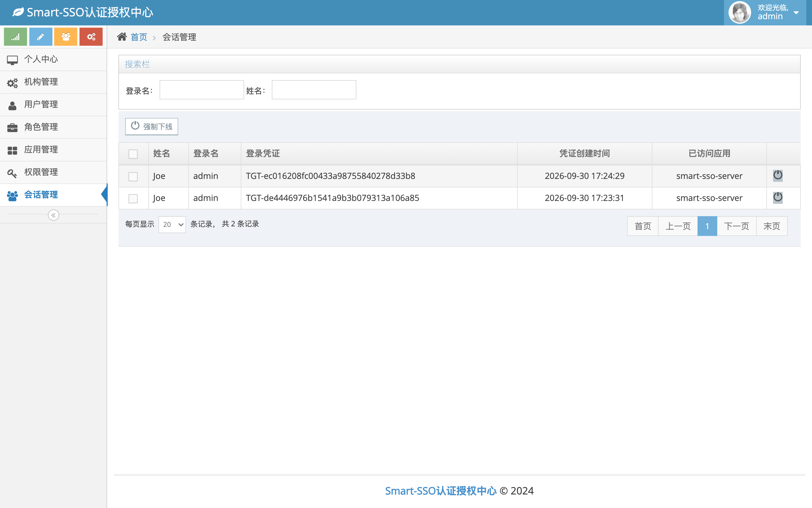Click the Smart-SSO认证授权中心 footer link
Viewport: 812px width, 508px height.
[x=441, y=491]
